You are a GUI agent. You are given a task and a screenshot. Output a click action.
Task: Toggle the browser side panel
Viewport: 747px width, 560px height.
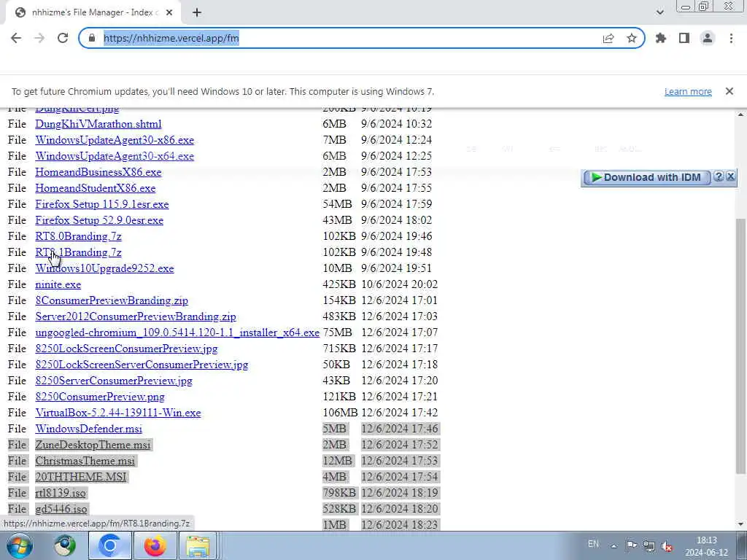(684, 38)
